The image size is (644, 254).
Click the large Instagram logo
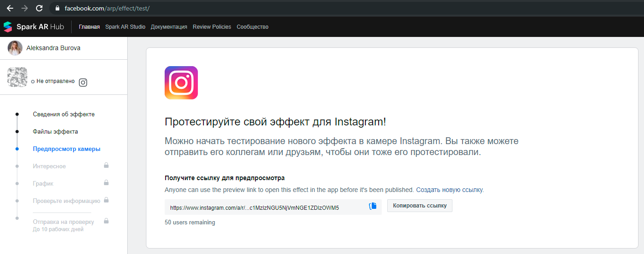click(x=181, y=83)
